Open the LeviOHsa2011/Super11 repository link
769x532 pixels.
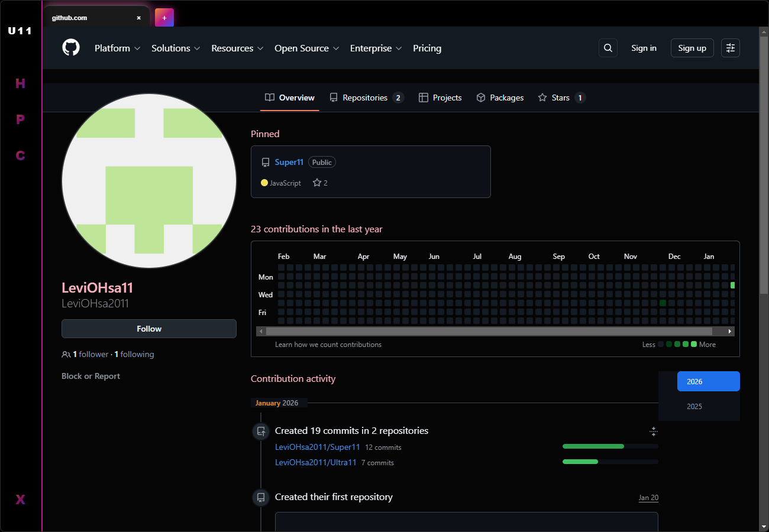click(318, 447)
